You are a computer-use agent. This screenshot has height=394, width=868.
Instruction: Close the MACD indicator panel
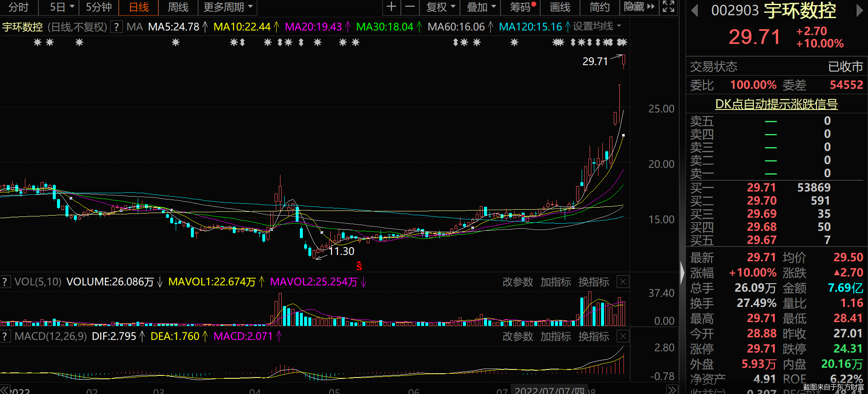(623, 337)
